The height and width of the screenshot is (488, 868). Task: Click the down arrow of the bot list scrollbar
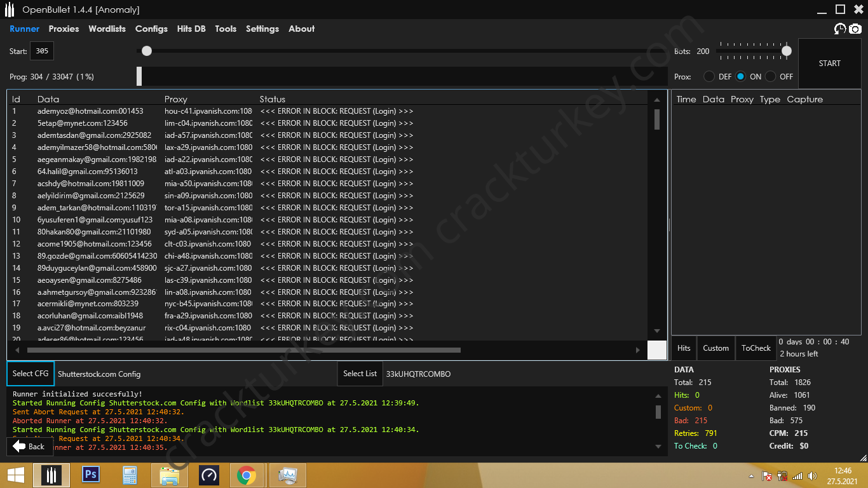coord(657,331)
